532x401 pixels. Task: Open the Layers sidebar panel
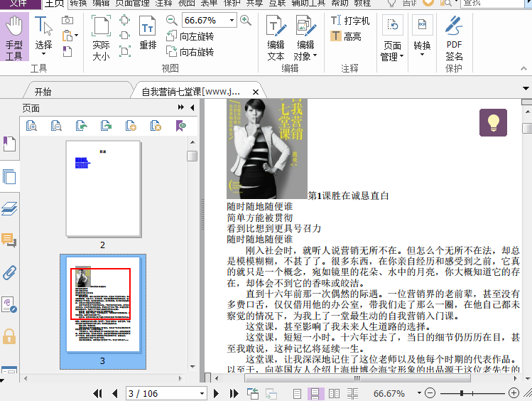9,208
